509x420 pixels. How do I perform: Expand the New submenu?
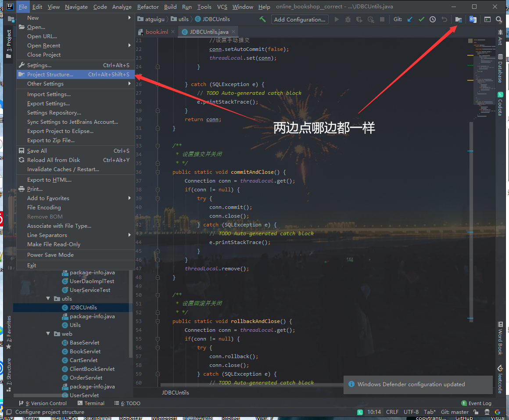click(75, 18)
